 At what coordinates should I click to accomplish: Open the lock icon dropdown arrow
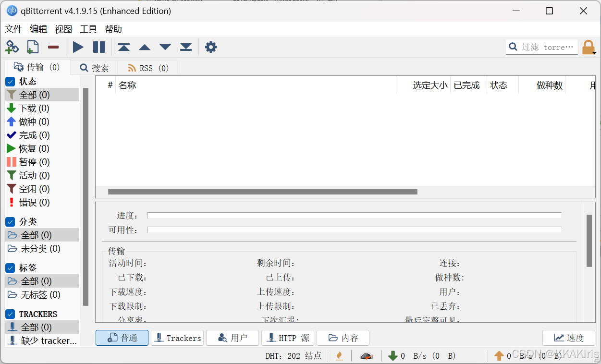[x=595, y=53]
